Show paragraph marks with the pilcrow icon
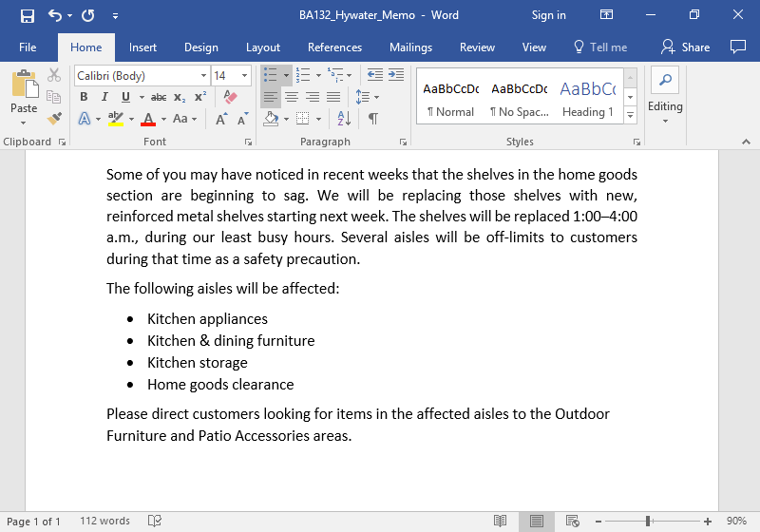The width and height of the screenshot is (760, 532). [x=373, y=119]
